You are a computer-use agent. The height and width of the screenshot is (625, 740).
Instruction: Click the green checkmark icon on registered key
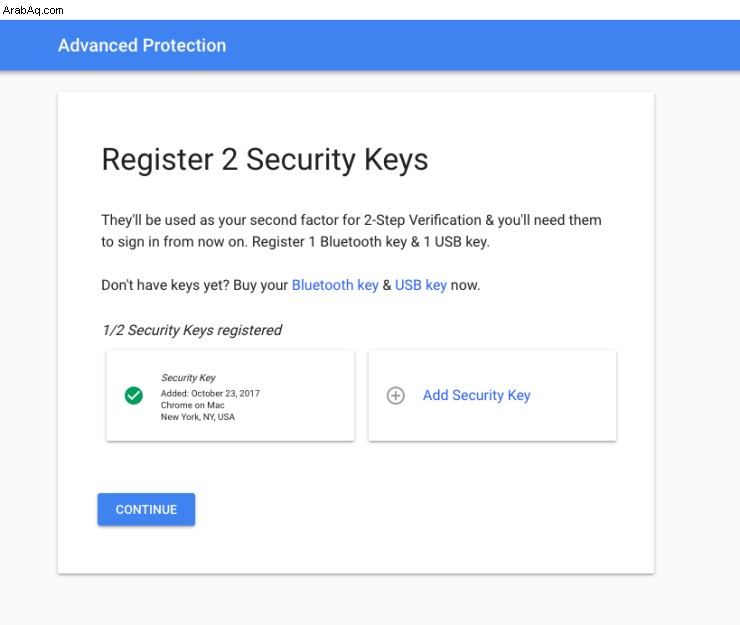click(x=134, y=395)
